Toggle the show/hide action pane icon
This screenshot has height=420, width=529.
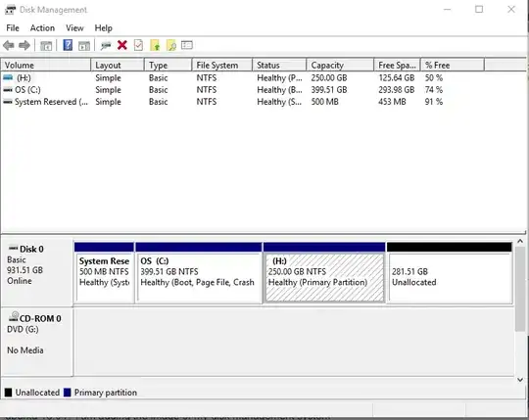[x=84, y=45]
